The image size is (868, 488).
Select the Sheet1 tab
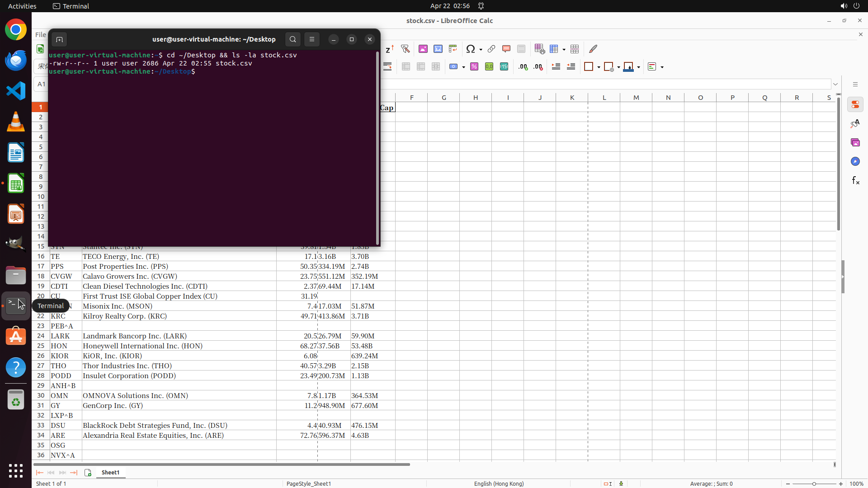click(110, 472)
